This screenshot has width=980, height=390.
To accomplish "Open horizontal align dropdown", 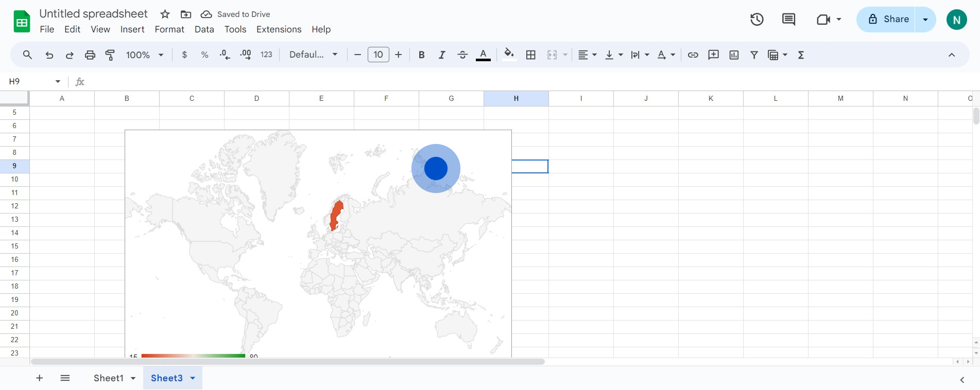I will 587,55.
